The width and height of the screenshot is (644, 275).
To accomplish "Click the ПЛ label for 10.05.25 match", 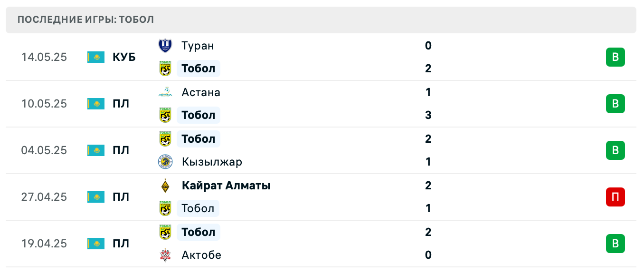I will coord(121,104).
